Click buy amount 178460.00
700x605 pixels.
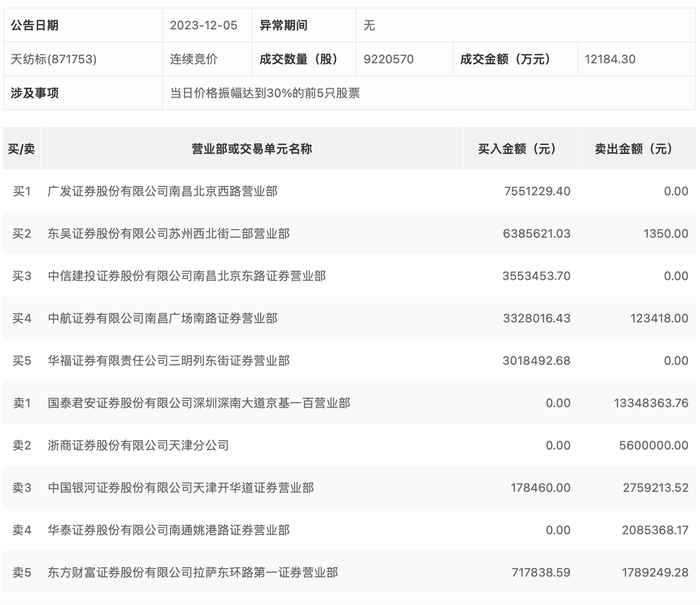tap(541, 488)
